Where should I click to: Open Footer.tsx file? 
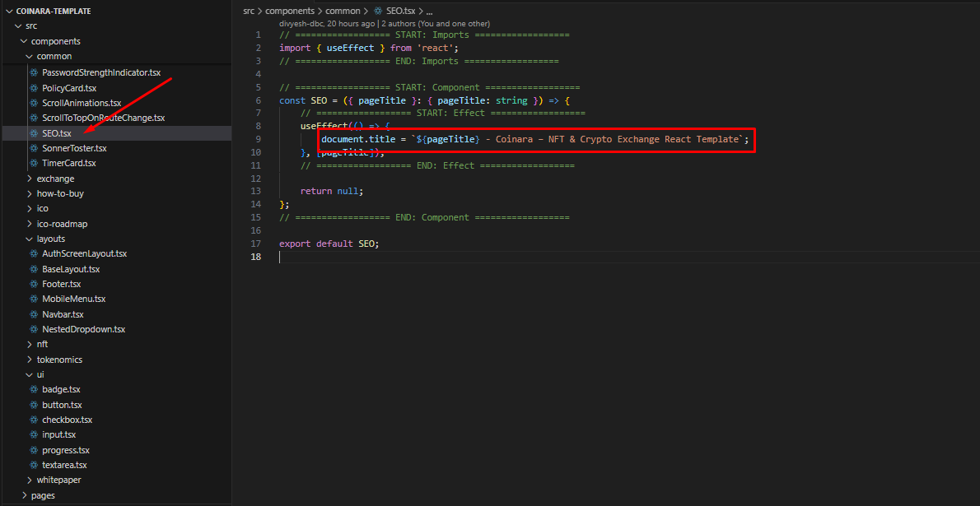tap(61, 284)
